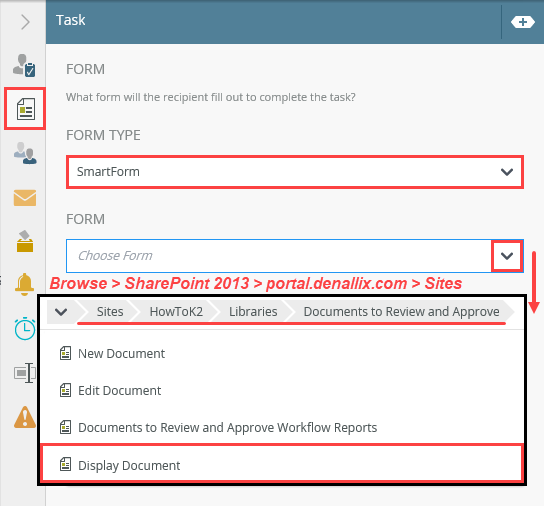The height and width of the screenshot is (506, 544).
Task: Expand the side panel with the chevron arrow
Action: (25, 22)
